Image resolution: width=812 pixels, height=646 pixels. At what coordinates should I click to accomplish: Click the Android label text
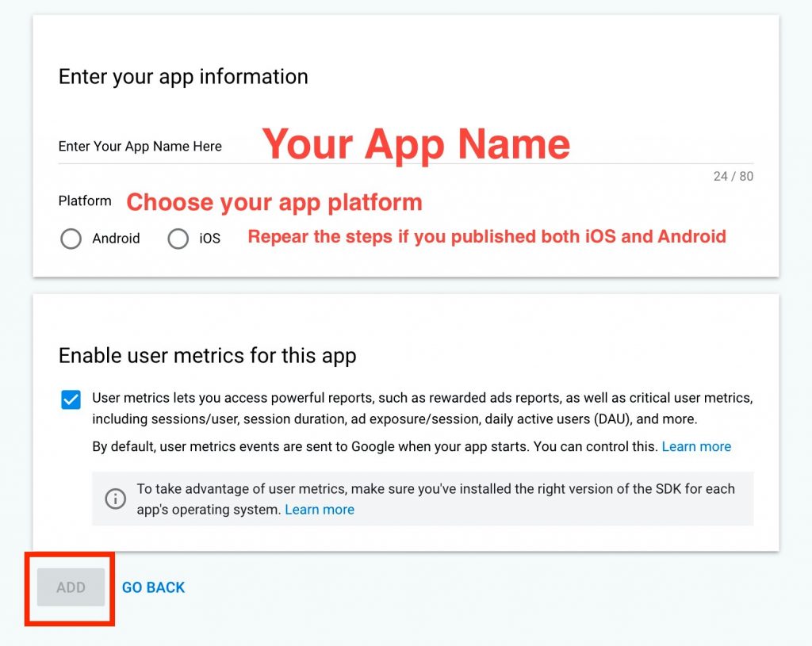[116, 239]
